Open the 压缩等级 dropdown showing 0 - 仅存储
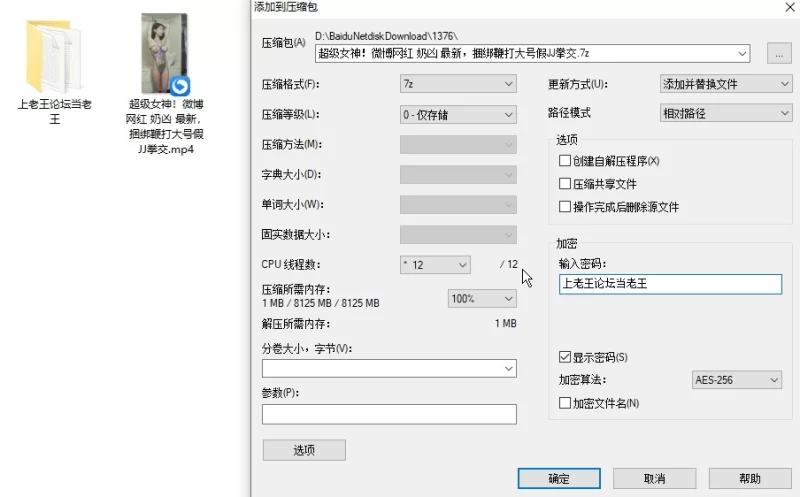 458,115
